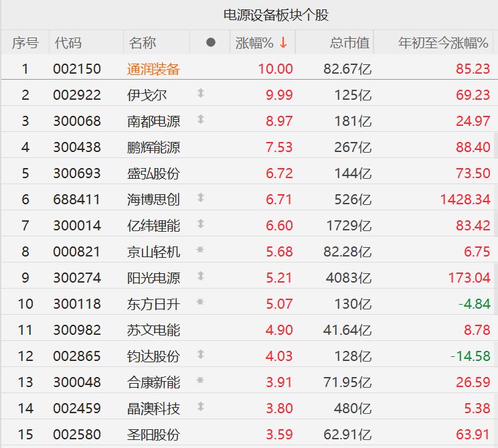Click the up-down arrow icon beside 晶澳科技
Viewport: 498px width, 448px height.
pyautogui.click(x=199, y=407)
